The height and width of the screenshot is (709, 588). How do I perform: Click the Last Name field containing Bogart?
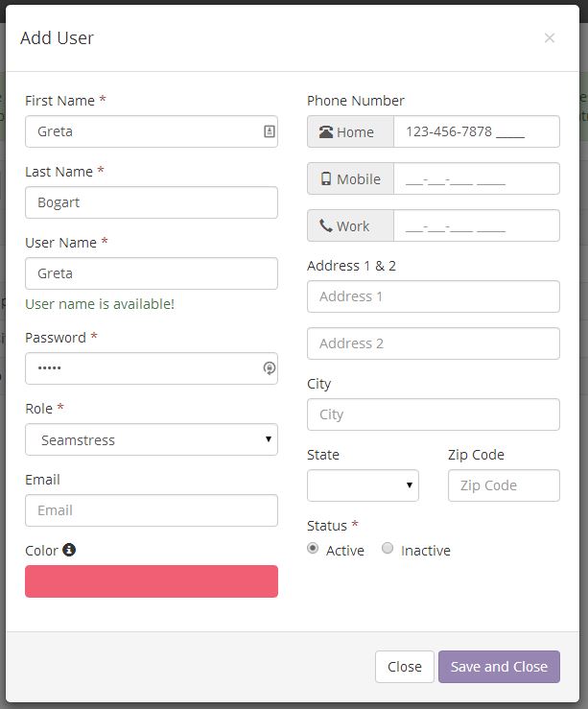pyautogui.click(x=152, y=202)
